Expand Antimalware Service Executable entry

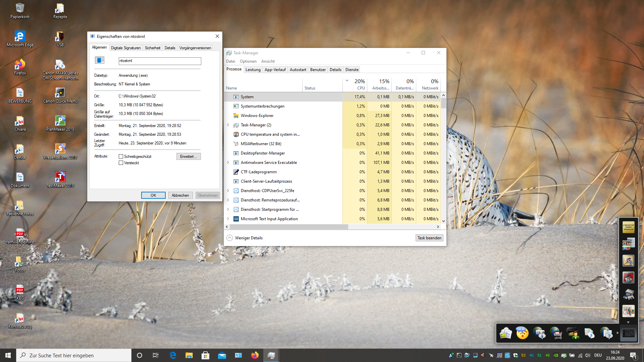coord(228,163)
